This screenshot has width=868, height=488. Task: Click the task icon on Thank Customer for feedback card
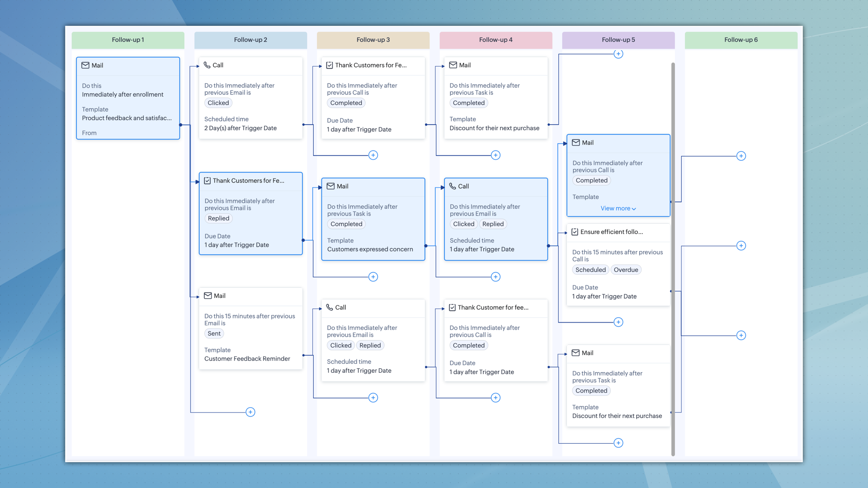[453, 307]
